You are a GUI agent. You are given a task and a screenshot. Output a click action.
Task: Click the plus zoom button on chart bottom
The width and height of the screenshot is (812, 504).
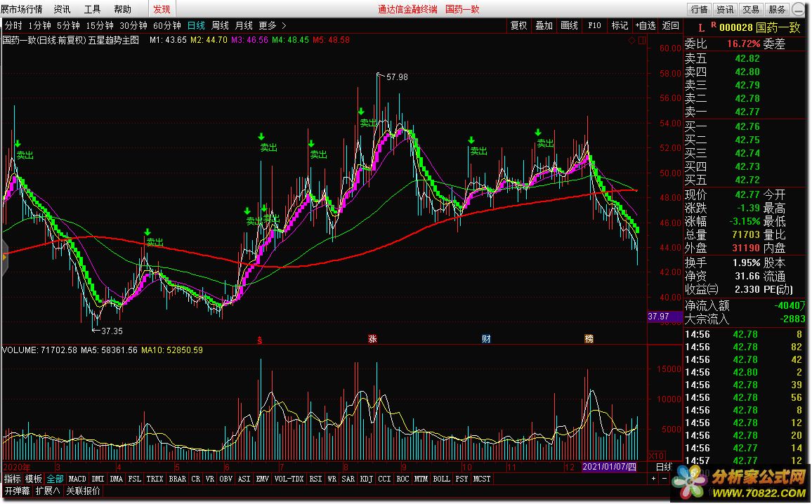pos(653,479)
